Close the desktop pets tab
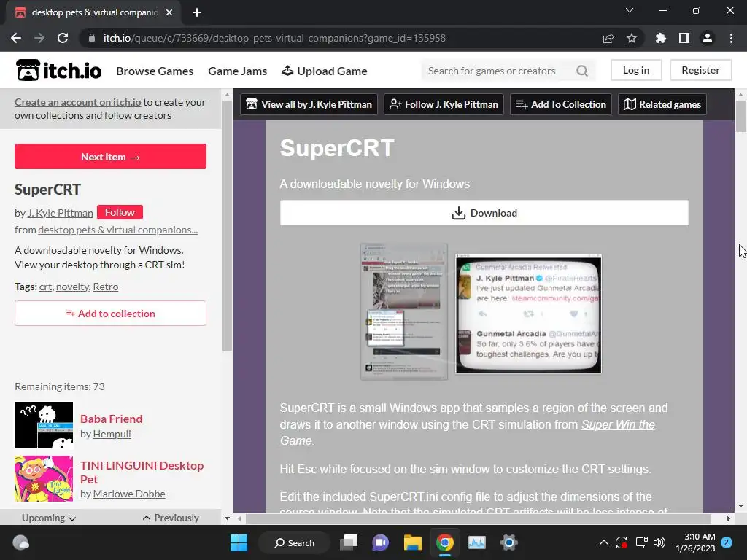Viewport: 747px width, 560px height. (169, 12)
